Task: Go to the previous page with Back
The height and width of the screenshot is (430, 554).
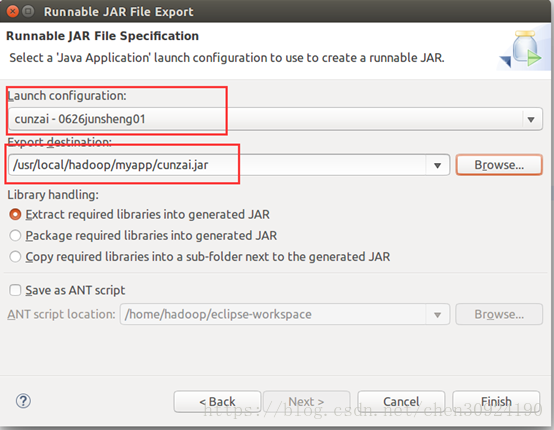Action: pos(217,401)
